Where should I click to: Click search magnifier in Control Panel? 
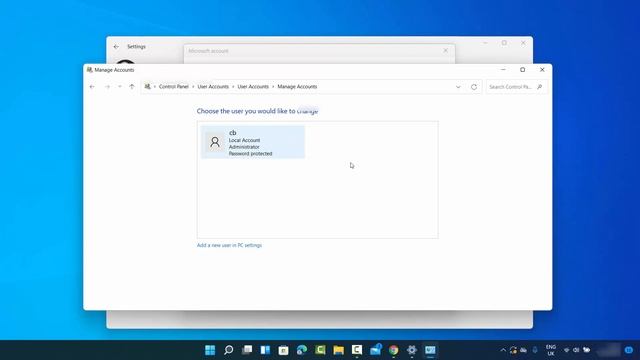point(540,87)
